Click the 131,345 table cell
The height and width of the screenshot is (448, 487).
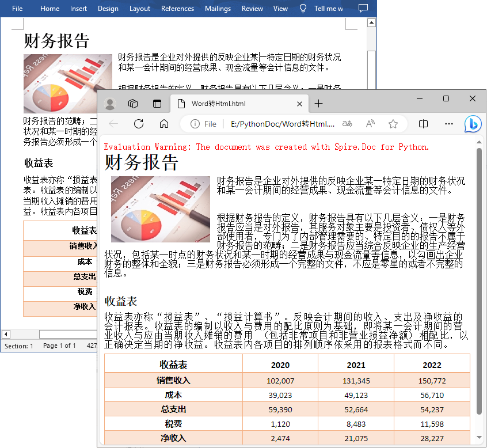point(356,381)
